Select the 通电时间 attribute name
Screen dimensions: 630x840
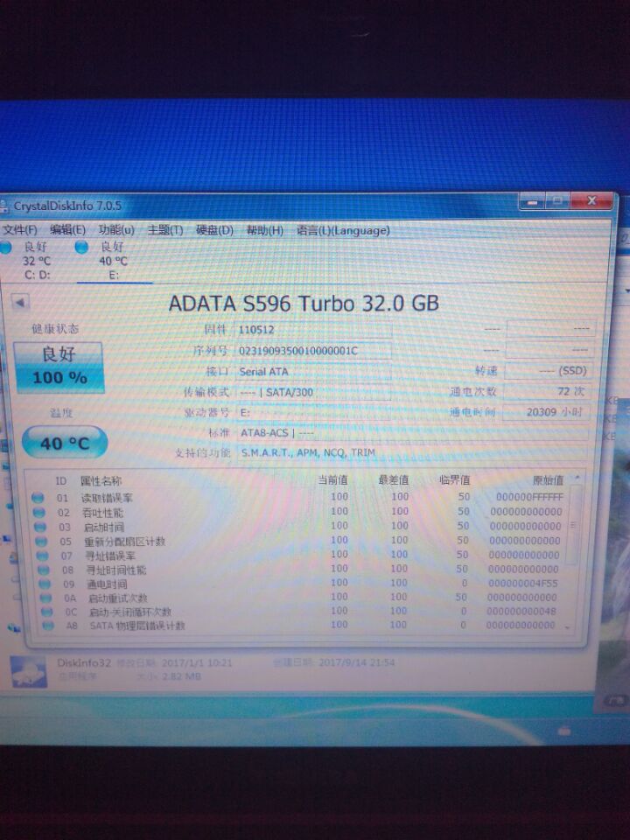pyautogui.click(x=107, y=584)
